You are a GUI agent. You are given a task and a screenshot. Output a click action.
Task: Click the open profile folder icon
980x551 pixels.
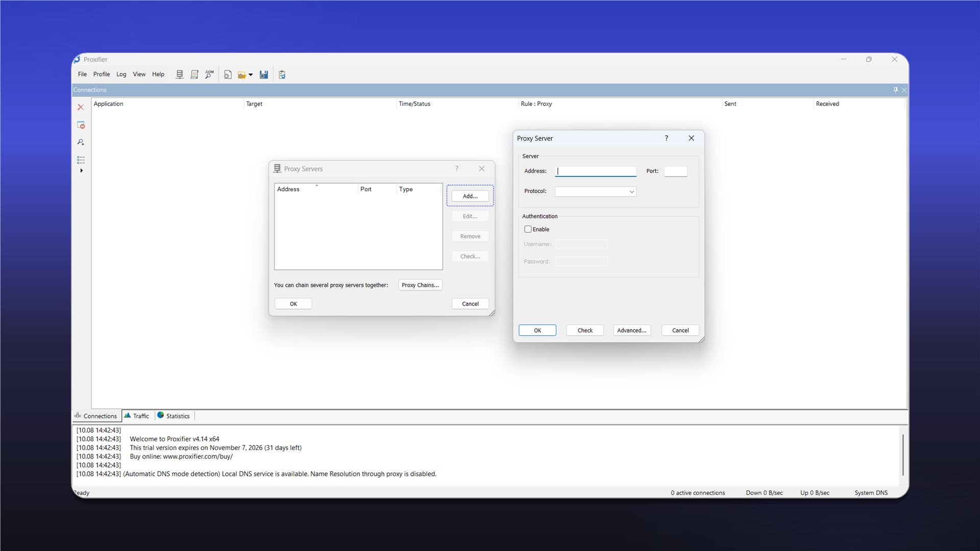[242, 74]
